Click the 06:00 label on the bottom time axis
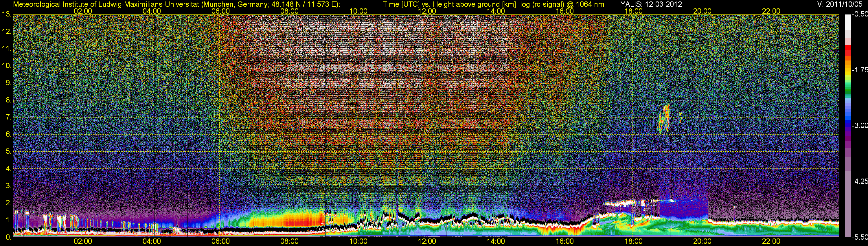 pos(220,242)
